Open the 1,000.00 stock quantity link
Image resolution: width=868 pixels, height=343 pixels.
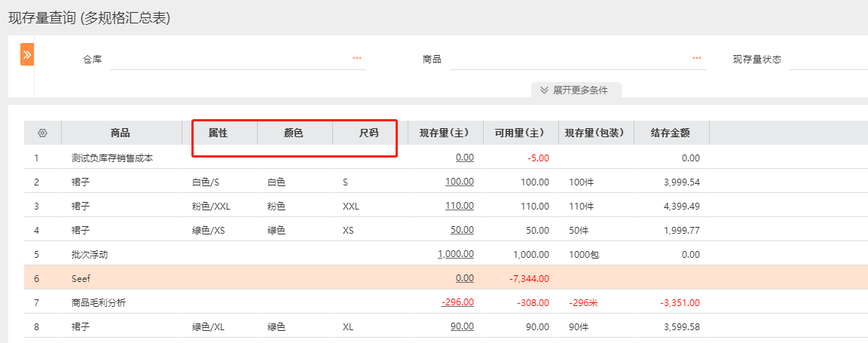click(x=456, y=254)
